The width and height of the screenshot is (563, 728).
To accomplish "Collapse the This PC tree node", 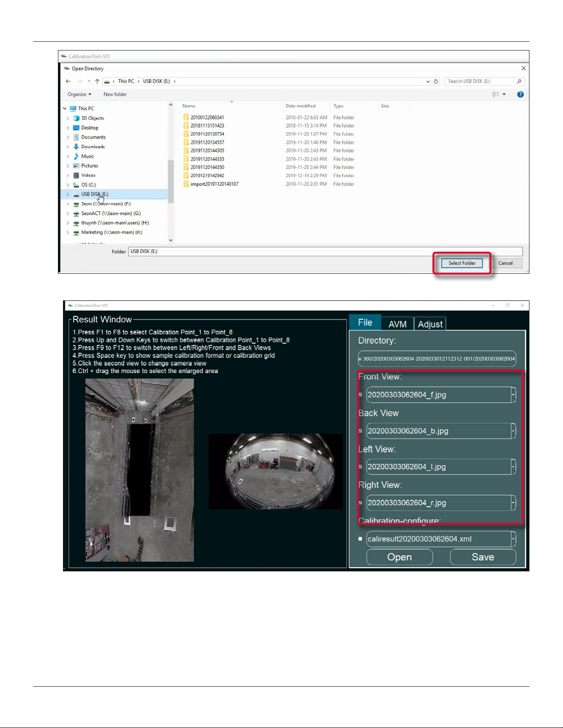I will tap(65, 109).
